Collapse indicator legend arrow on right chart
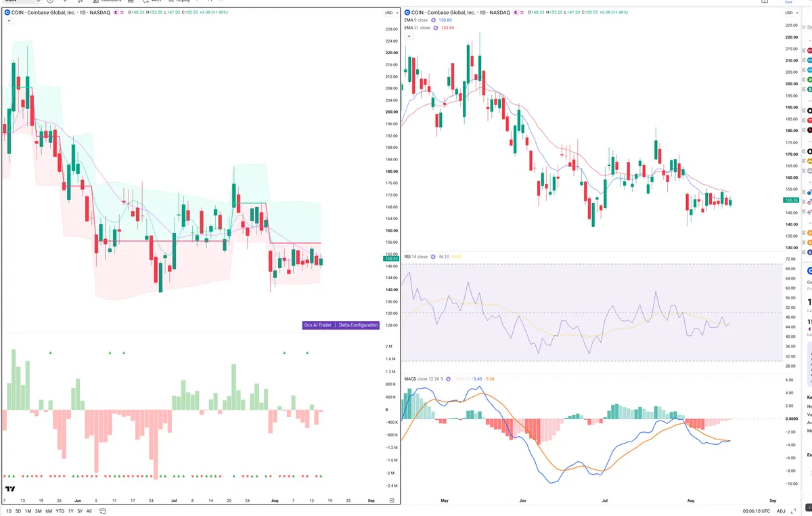812x516 pixels. [408, 36]
